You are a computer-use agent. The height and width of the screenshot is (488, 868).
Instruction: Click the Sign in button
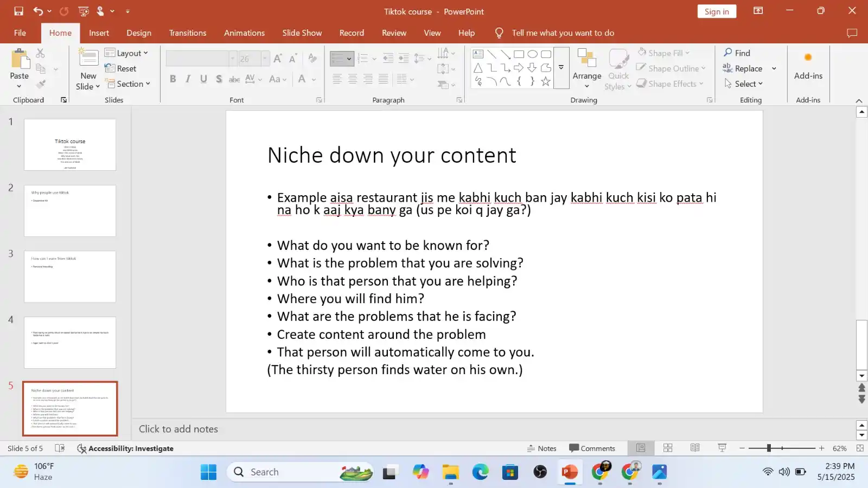click(x=717, y=11)
